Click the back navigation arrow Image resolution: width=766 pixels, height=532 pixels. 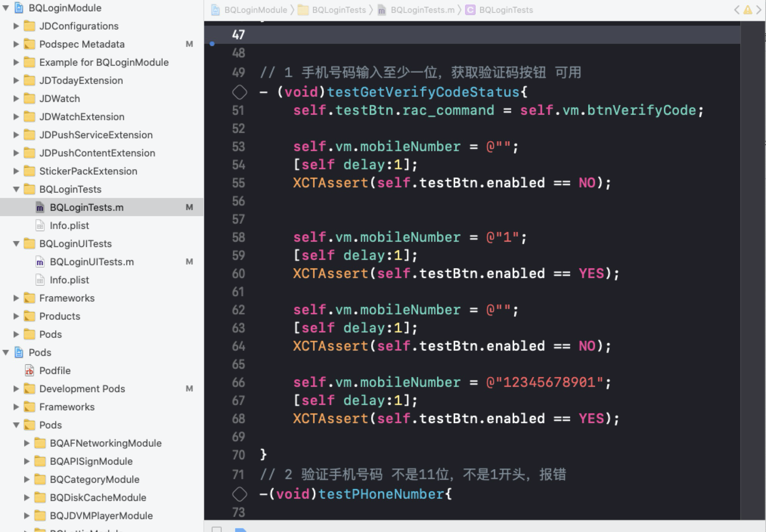click(737, 11)
